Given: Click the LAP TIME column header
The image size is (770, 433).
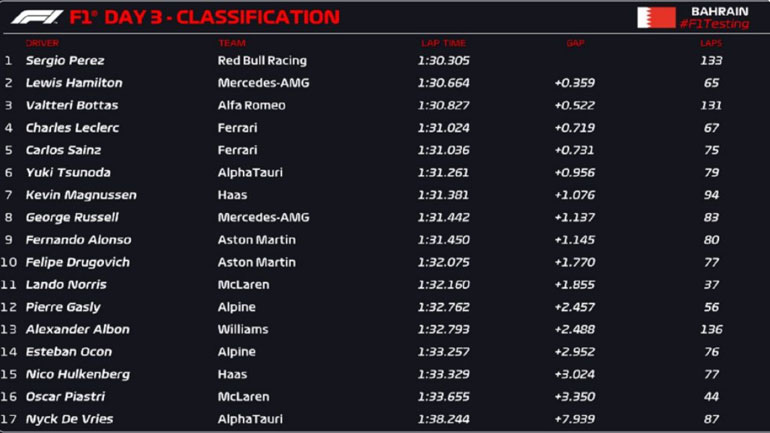Looking at the screenshot, I should click(443, 43).
